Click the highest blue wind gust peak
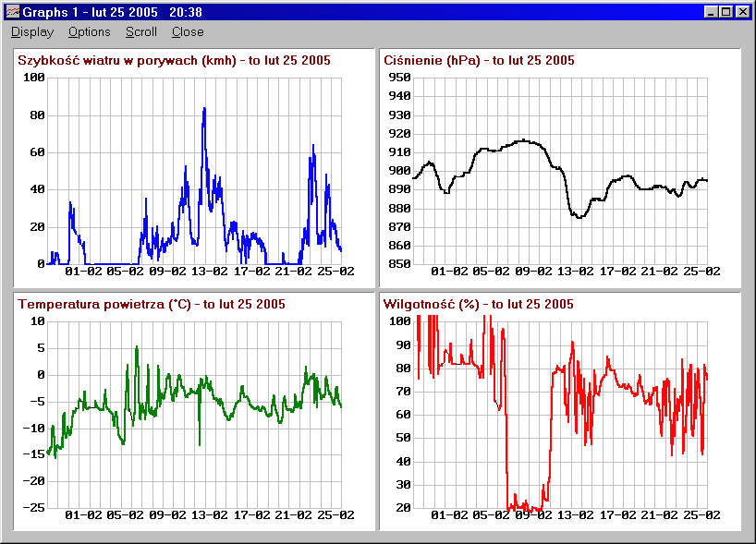 pos(203,109)
